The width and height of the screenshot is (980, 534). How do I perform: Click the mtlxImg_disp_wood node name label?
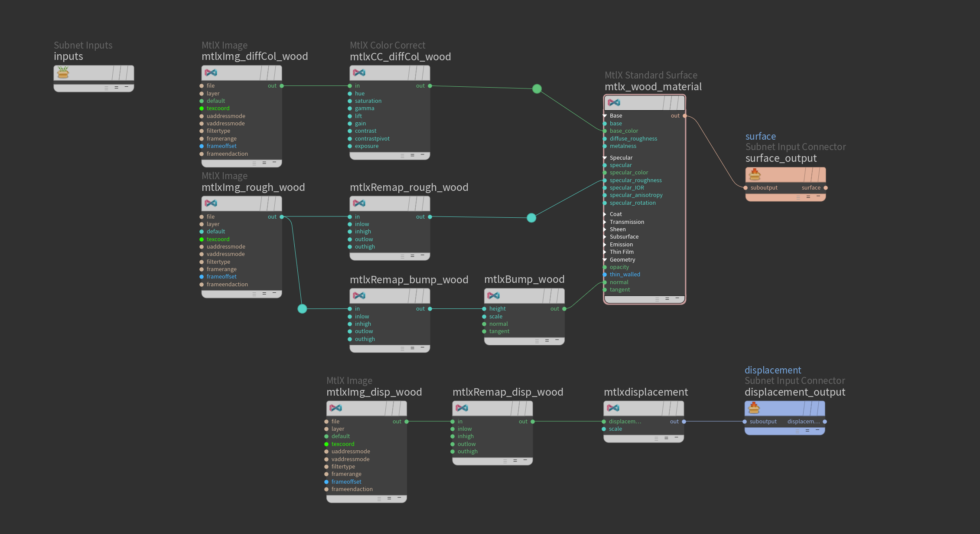374,392
